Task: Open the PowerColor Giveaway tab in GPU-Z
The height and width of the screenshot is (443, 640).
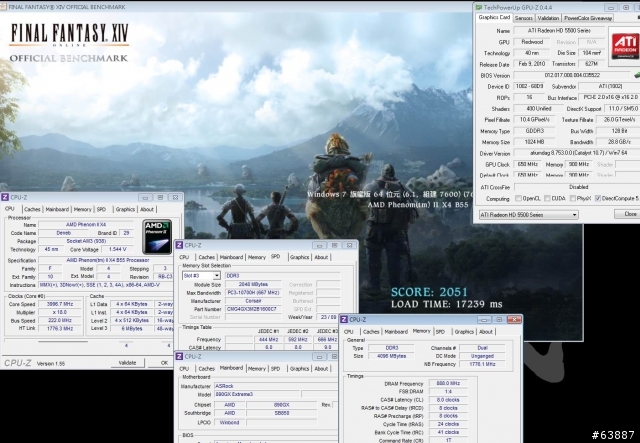Action: 588,18
